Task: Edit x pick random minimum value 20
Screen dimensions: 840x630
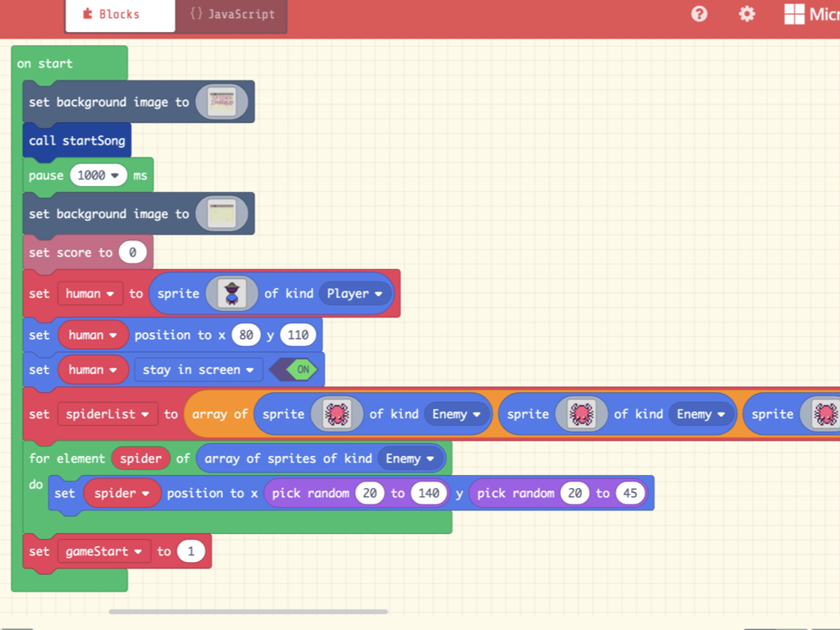Action: [x=370, y=493]
